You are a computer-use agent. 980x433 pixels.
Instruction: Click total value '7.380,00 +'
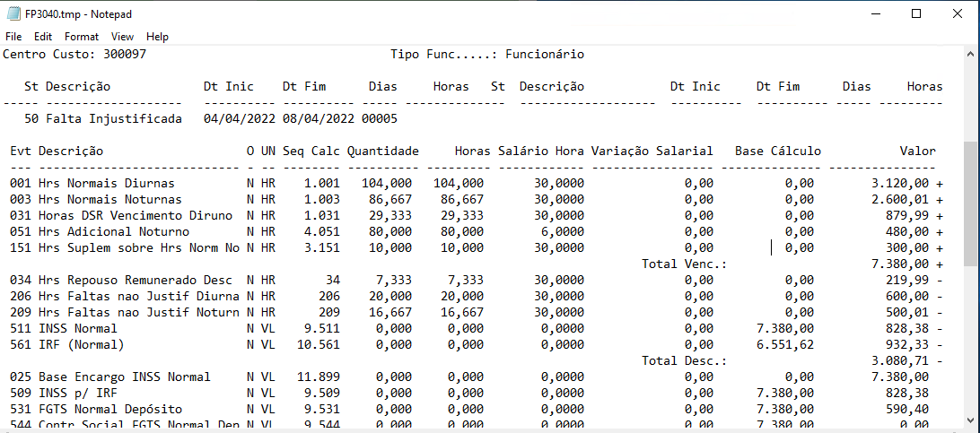click(907, 264)
